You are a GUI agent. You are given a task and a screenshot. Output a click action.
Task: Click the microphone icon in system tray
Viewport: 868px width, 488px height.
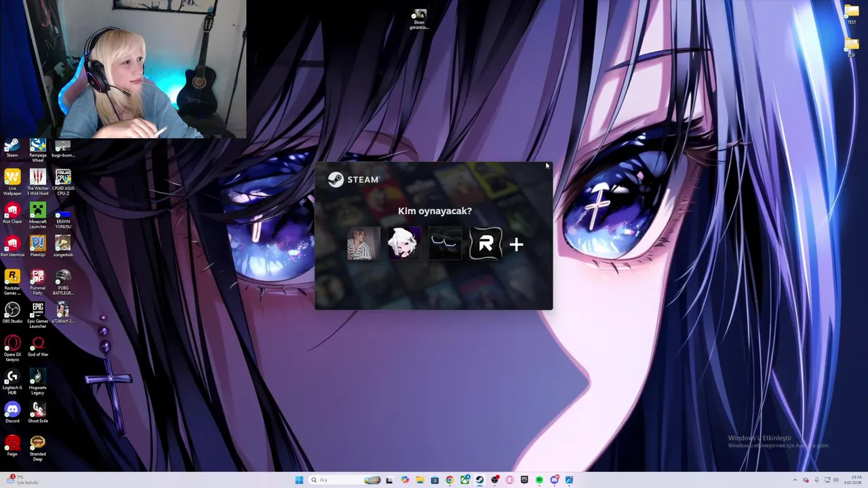pos(816,480)
